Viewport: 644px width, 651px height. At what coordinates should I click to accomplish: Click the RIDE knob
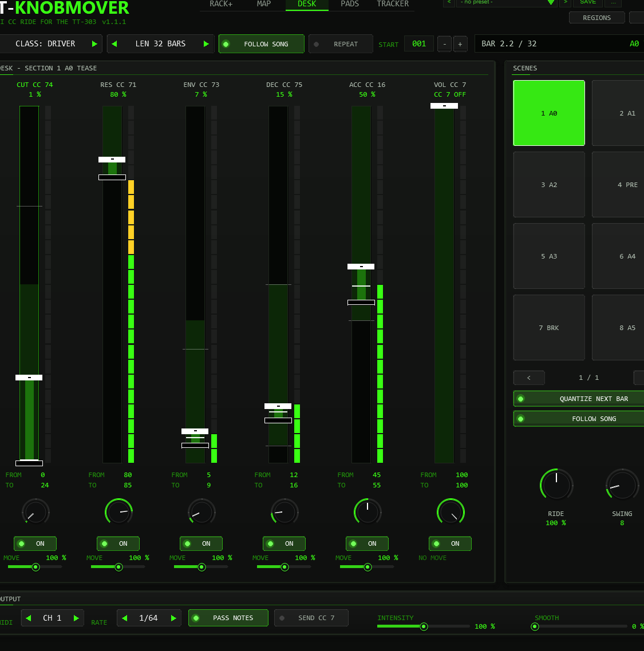pyautogui.click(x=556, y=485)
